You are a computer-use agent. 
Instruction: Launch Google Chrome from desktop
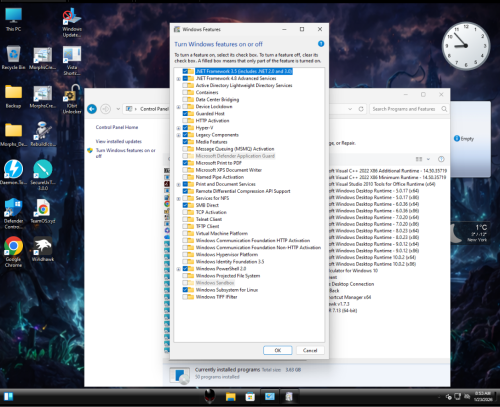coord(13,252)
